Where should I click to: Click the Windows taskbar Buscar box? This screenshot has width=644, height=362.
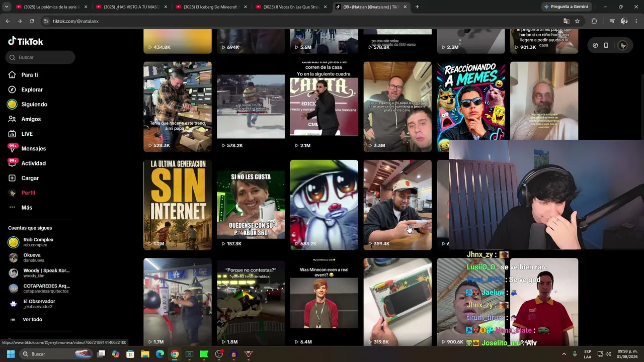pos(56,354)
